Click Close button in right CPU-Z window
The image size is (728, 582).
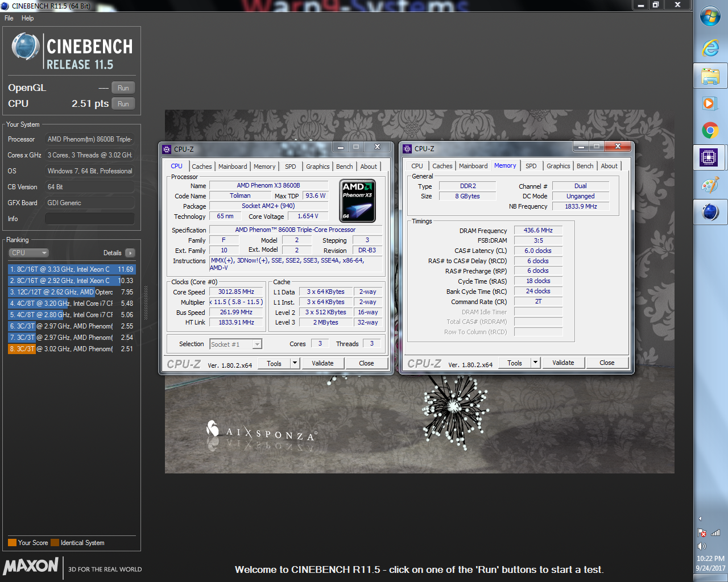(607, 363)
